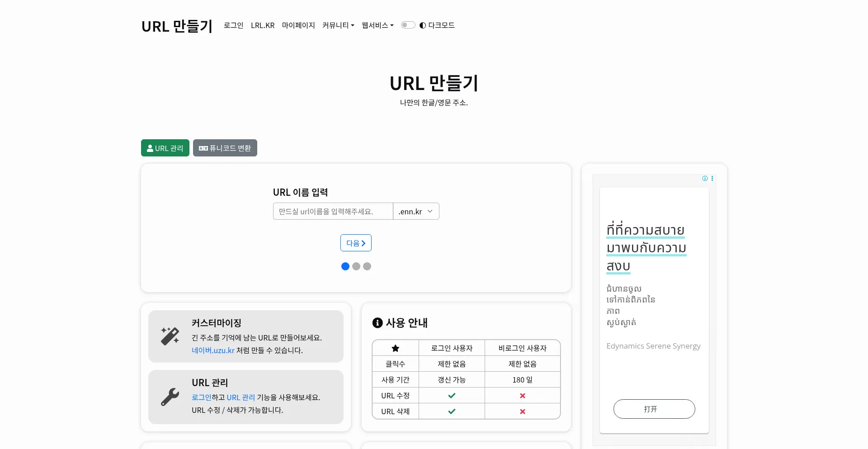Open the 로그인 nav item
868x449 pixels.
click(234, 25)
